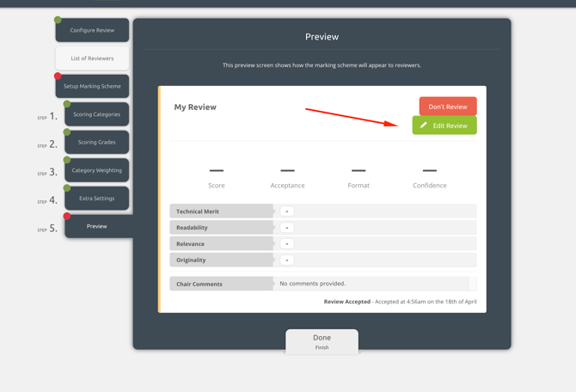This screenshot has width=576, height=392.
Task: Click the Done Finish button
Action: (322, 341)
